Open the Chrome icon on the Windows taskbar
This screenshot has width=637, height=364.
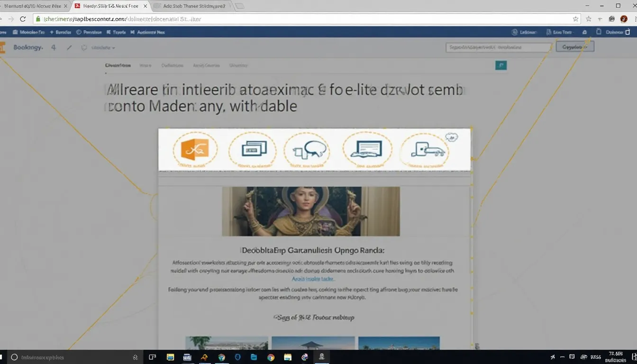click(271, 357)
